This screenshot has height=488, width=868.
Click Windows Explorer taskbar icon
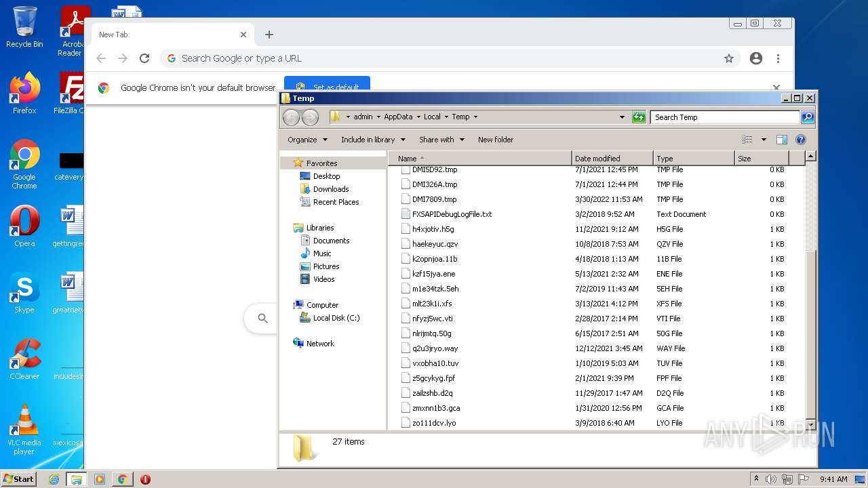point(77,479)
